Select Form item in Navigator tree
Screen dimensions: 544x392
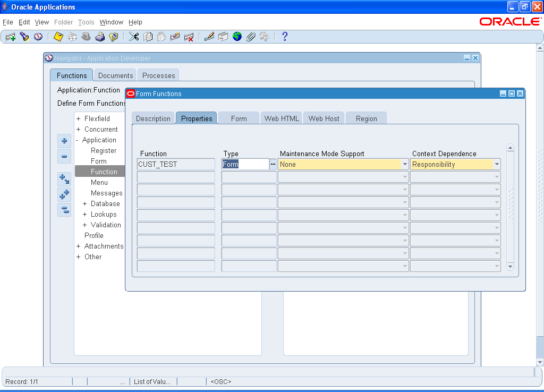[98, 161]
